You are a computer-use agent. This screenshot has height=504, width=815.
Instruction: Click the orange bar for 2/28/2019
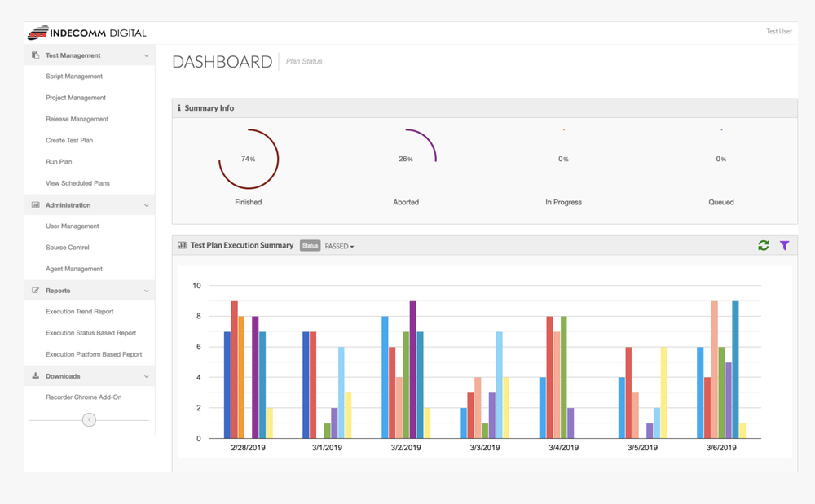(241, 377)
